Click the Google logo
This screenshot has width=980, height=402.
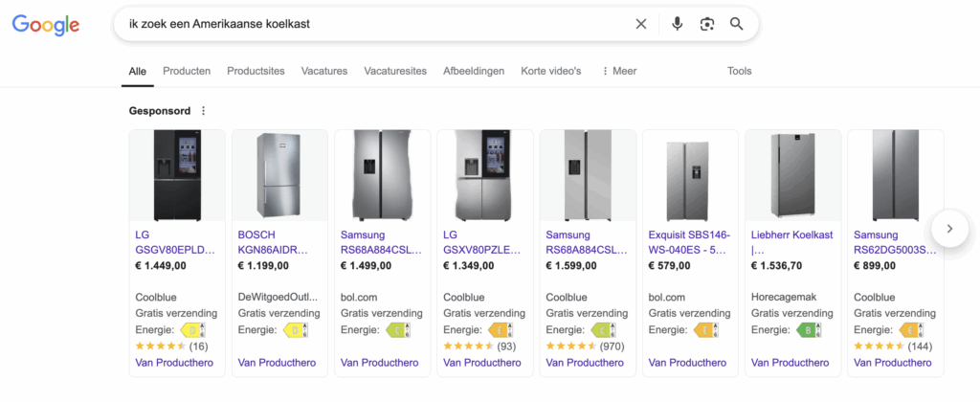click(46, 24)
